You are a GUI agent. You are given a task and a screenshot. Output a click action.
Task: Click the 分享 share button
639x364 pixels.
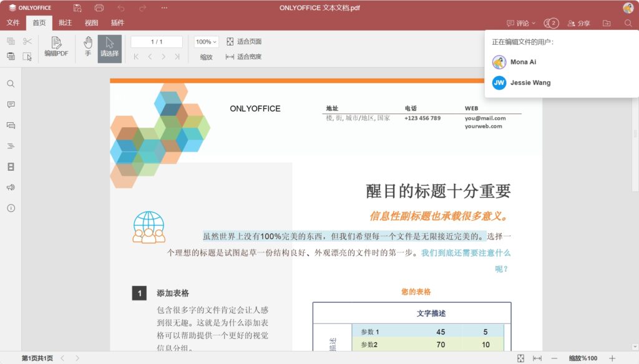point(578,23)
